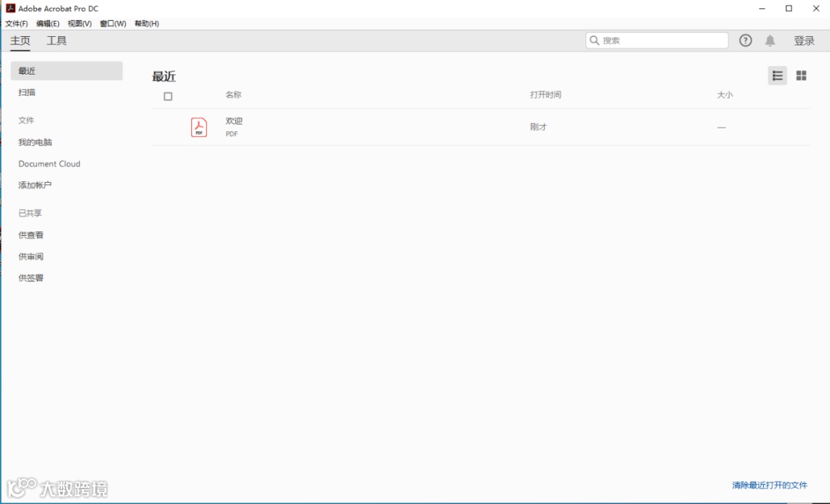This screenshot has width=830, height=504.
Task: Select the 欢迎 file name
Action: coord(234,121)
